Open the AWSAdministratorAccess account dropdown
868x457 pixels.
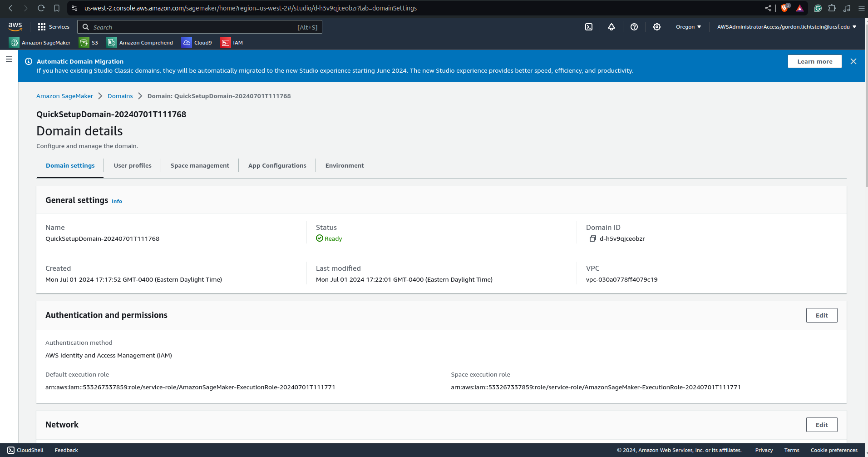[x=787, y=27]
